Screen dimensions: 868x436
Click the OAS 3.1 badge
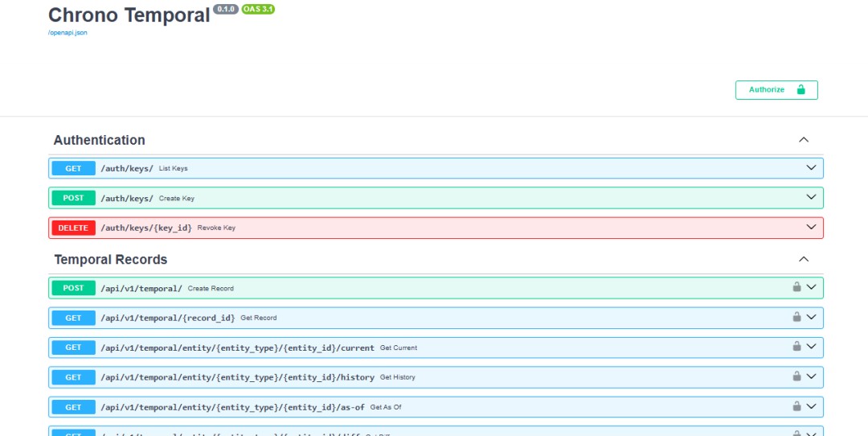258,10
